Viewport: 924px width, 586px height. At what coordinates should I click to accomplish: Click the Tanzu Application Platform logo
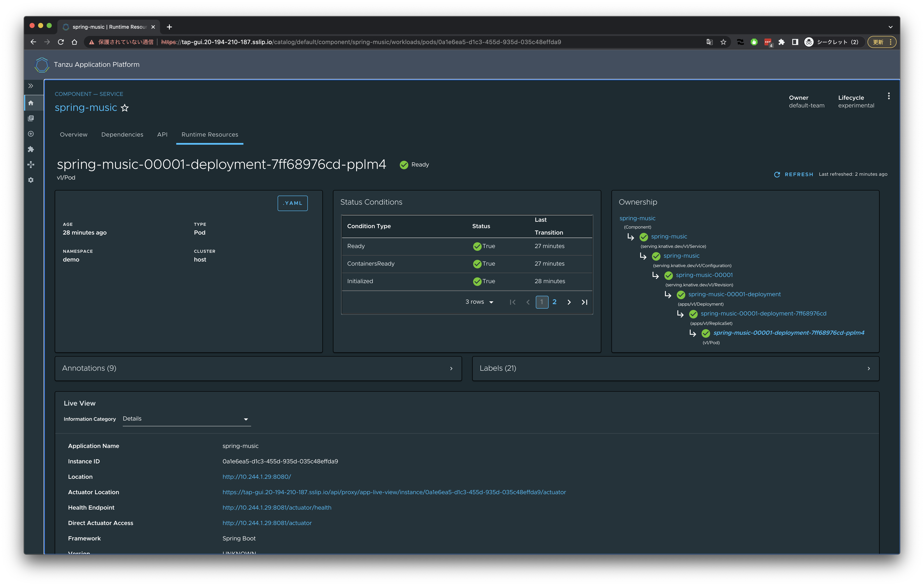click(x=42, y=64)
